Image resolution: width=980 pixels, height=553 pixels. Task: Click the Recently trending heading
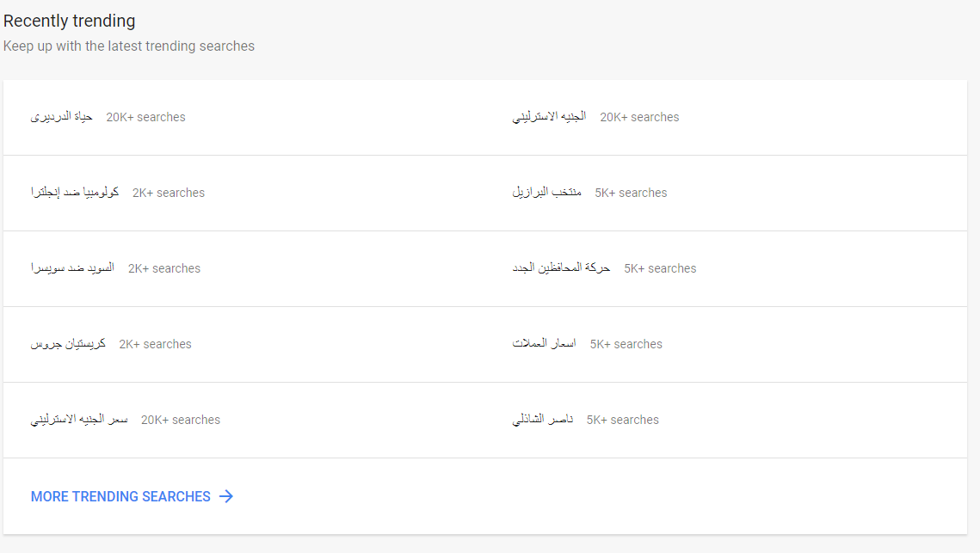(x=70, y=21)
